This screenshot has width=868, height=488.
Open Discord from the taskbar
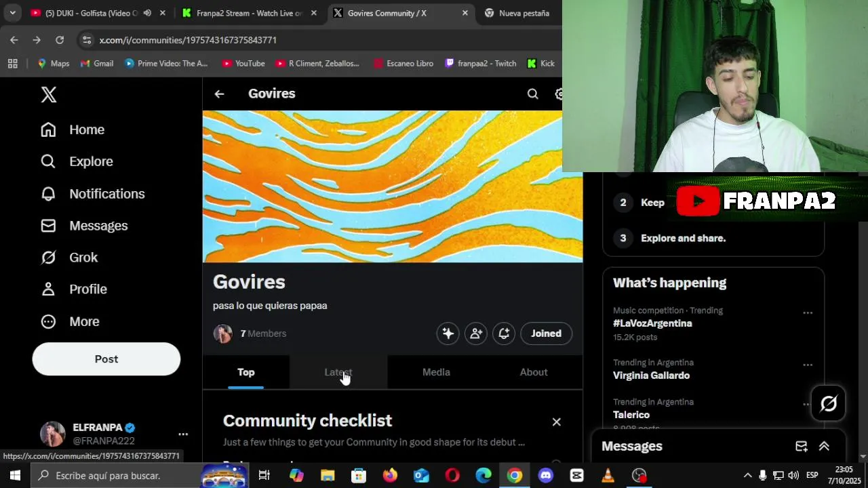pos(546,476)
